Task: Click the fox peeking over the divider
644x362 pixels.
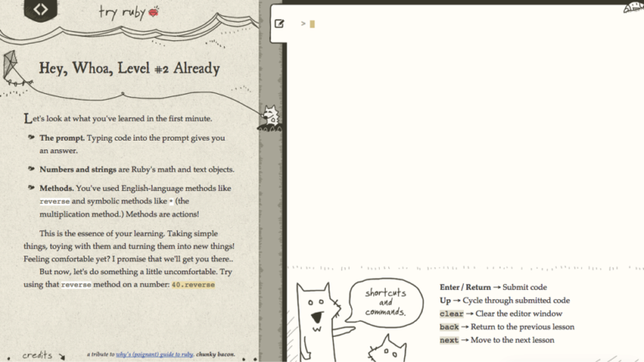Action: (x=271, y=118)
